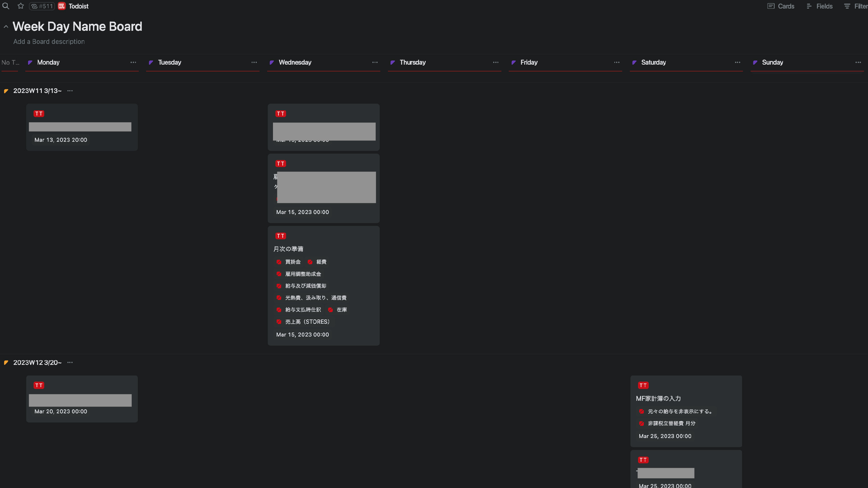Click the search magnifier icon
This screenshot has width=868, height=488.
click(6, 6)
